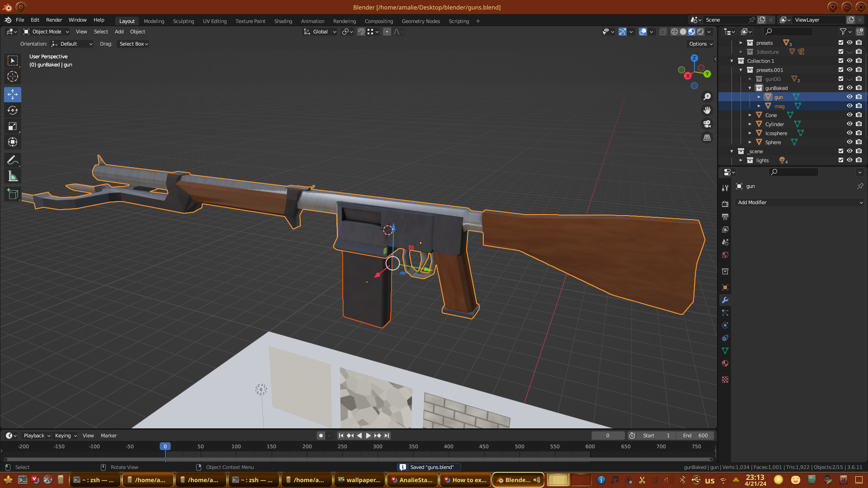The height and width of the screenshot is (488, 868).
Task: Click frame 100 on the timeline
Action: 236,446
